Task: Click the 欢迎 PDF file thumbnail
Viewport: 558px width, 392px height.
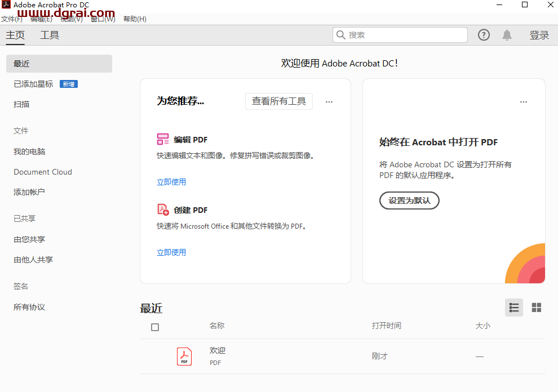Action: click(184, 356)
